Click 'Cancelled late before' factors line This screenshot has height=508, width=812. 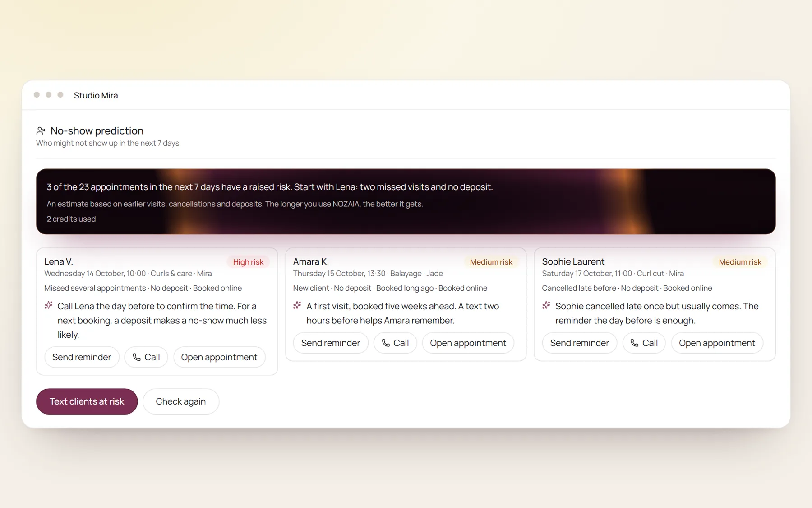click(627, 288)
